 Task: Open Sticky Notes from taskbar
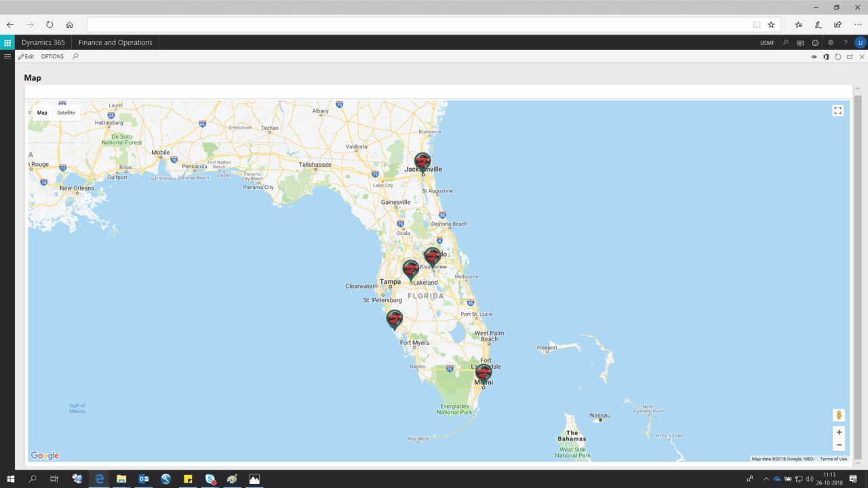pos(188,479)
